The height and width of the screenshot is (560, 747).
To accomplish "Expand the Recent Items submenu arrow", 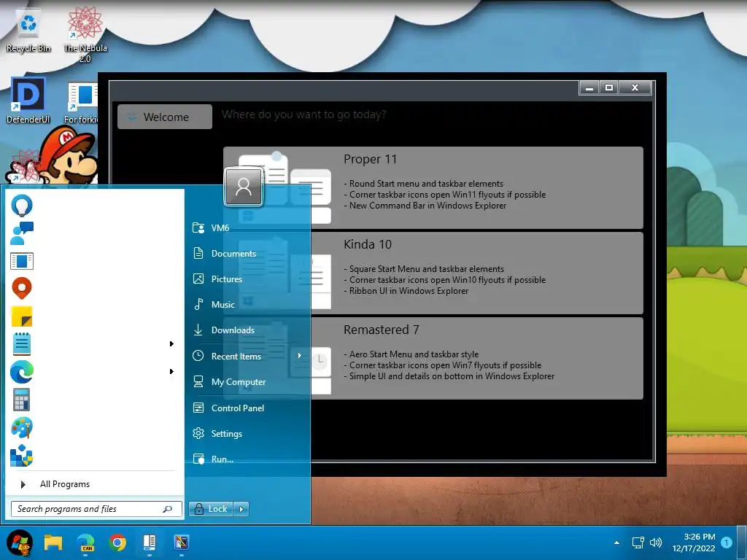I will click(x=299, y=356).
